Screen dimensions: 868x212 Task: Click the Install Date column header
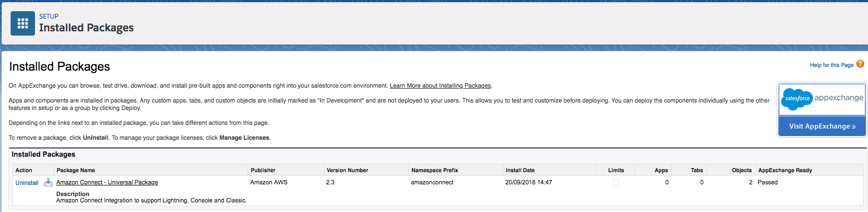tap(520, 170)
